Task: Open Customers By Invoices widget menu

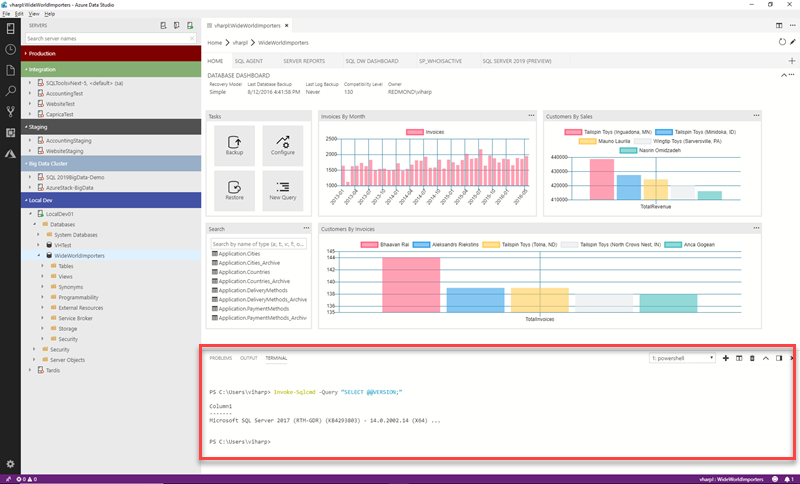Action: 756,228
